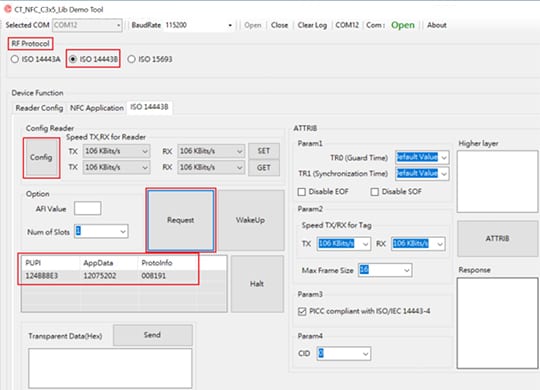Click the Halt button
The image size is (540, 390).
(257, 284)
